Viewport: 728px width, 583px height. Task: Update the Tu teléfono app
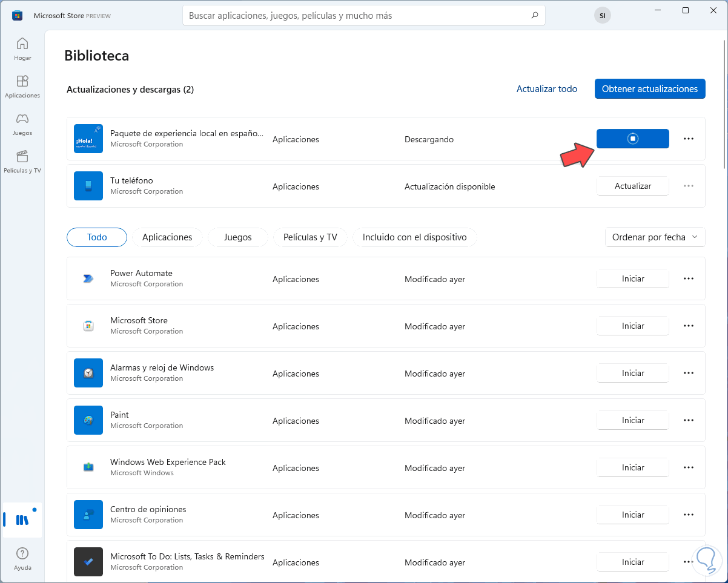pos(632,186)
